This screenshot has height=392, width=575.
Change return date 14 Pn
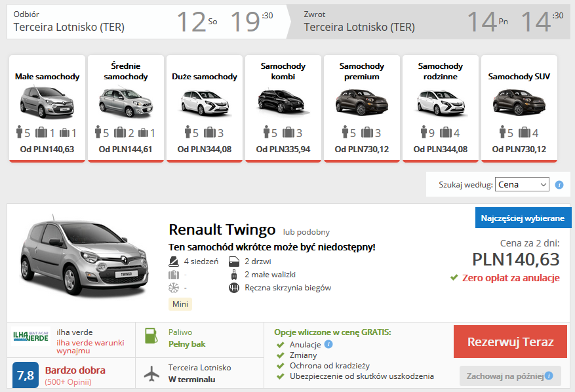pyautogui.click(x=487, y=22)
